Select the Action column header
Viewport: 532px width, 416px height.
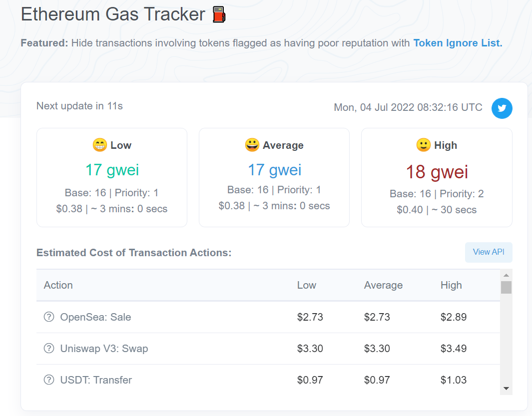(58, 285)
